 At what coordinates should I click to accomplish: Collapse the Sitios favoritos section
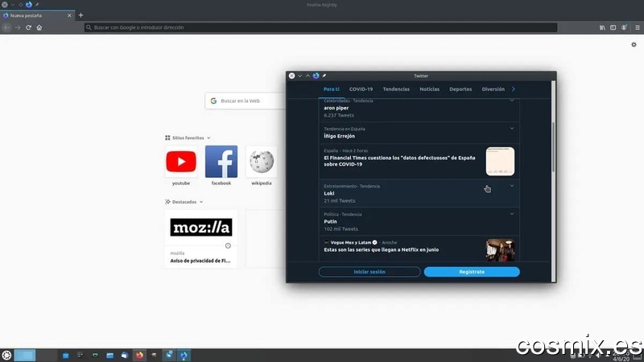pos(188,138)
